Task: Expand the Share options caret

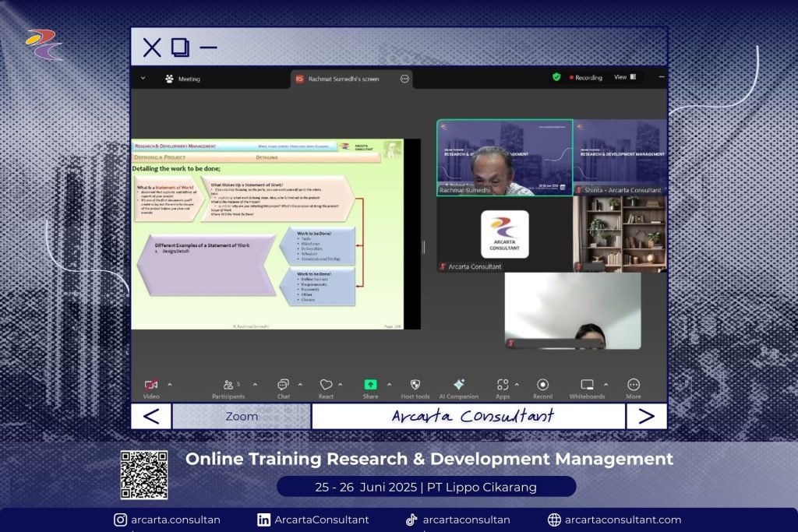Action: click(x=389, y=384)
